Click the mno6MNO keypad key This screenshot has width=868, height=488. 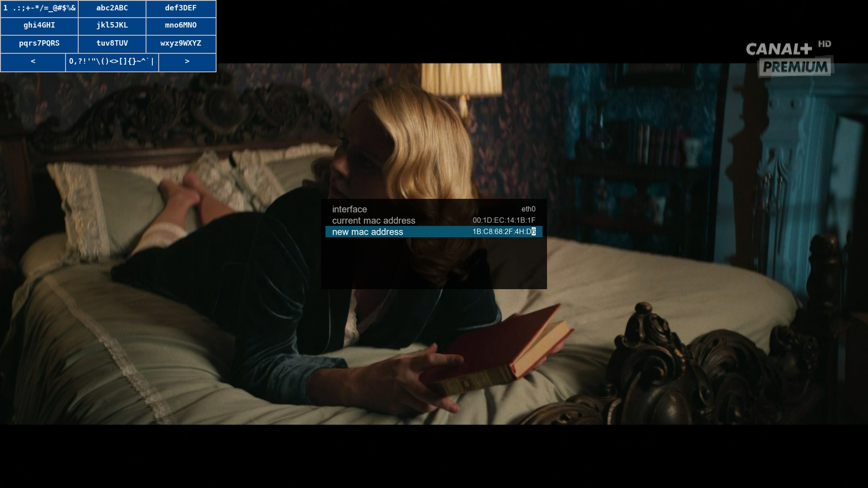181,26
